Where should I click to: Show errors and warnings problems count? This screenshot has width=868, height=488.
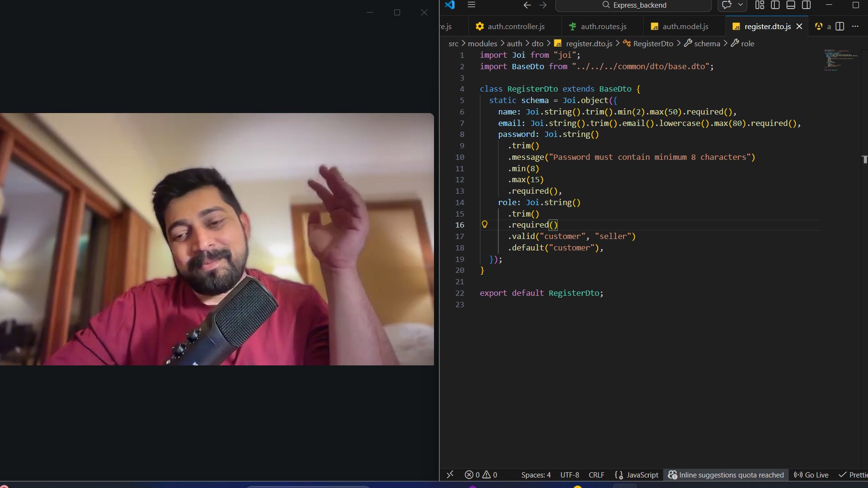point(481,475)
